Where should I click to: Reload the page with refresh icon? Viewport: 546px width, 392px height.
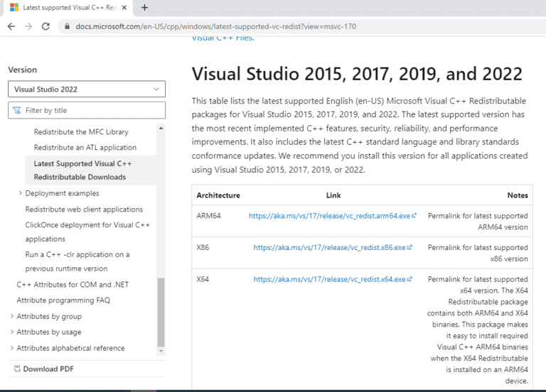(46, 26)
